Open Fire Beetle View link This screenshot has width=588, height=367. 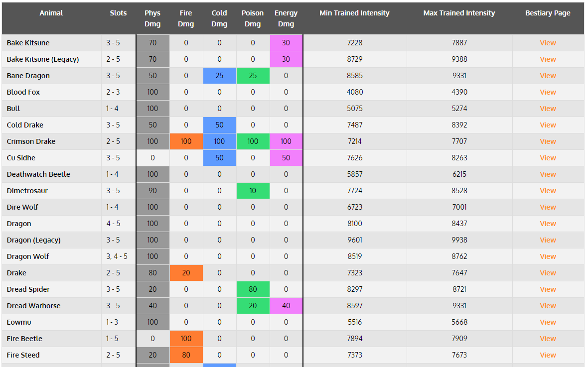(x=548, y=339)
